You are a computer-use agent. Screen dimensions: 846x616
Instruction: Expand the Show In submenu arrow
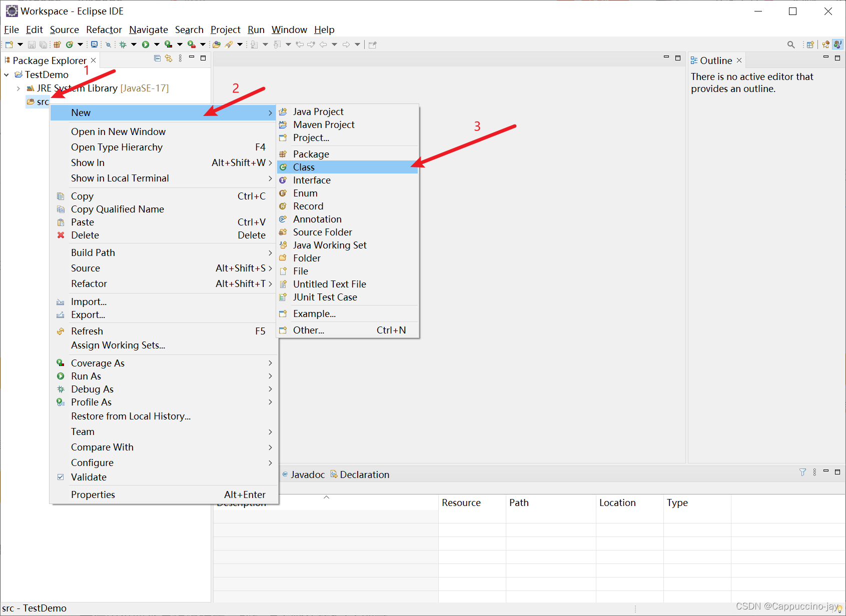(270, 162)
